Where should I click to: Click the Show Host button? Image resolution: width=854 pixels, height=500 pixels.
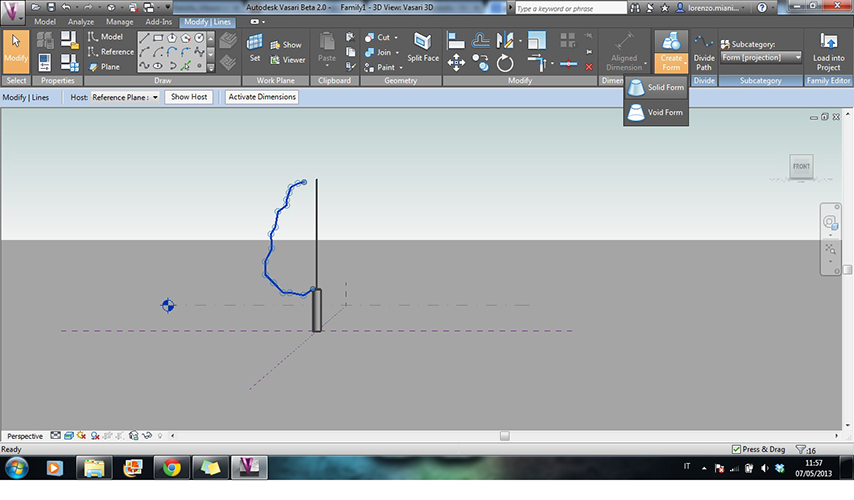point(189,97)
